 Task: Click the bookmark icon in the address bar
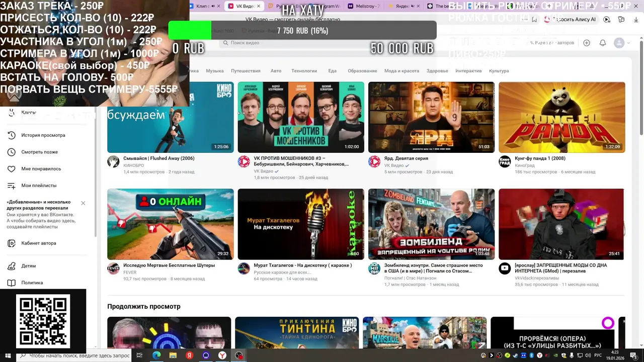pos(534,20)
